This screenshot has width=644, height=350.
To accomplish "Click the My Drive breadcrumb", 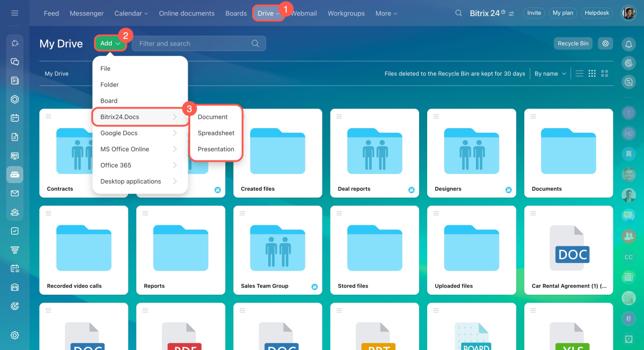I will tap(56, 73).
